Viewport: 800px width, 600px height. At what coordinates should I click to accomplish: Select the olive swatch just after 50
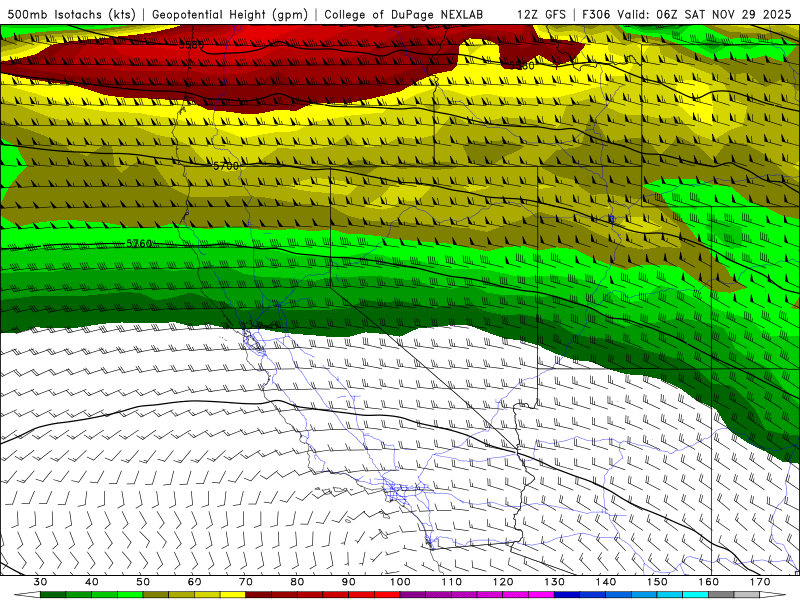[x=156, y=595]
